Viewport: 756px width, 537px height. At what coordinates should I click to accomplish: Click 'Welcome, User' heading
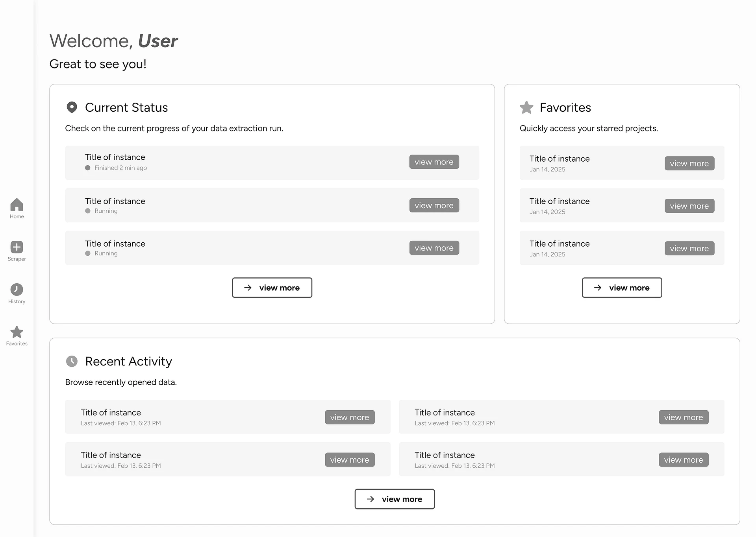pos(113,41)
